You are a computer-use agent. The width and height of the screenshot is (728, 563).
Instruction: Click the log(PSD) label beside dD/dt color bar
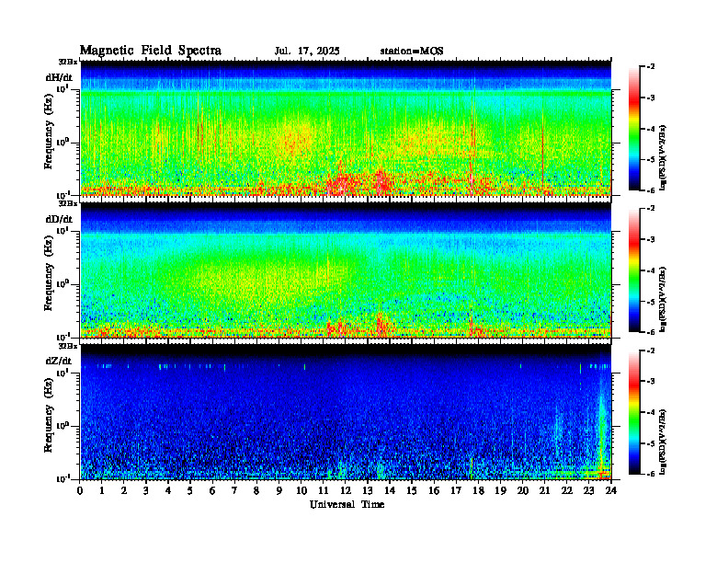[x=664, y=299]
